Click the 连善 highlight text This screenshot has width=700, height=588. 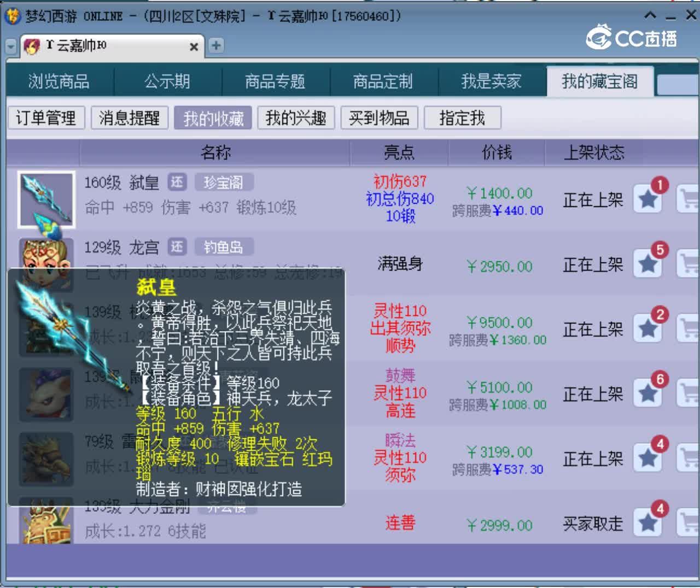click(400, 523)
